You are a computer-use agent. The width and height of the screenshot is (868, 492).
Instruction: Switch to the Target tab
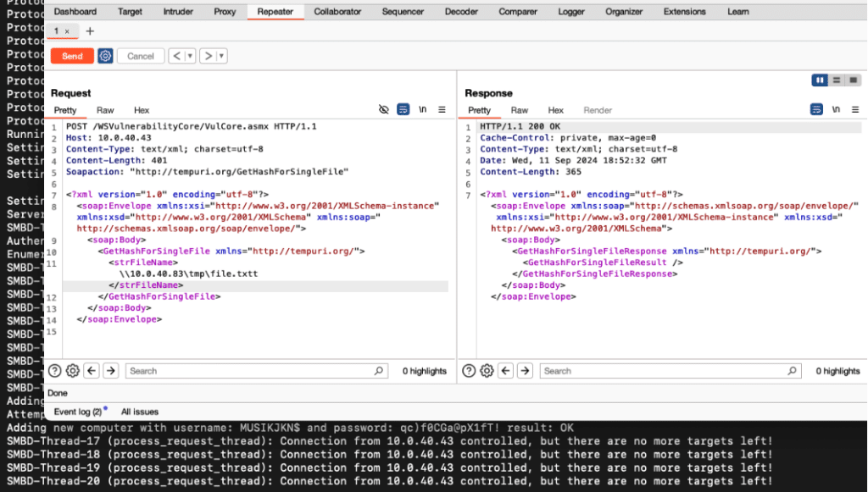pyautogui.click(x=130, y=12)
